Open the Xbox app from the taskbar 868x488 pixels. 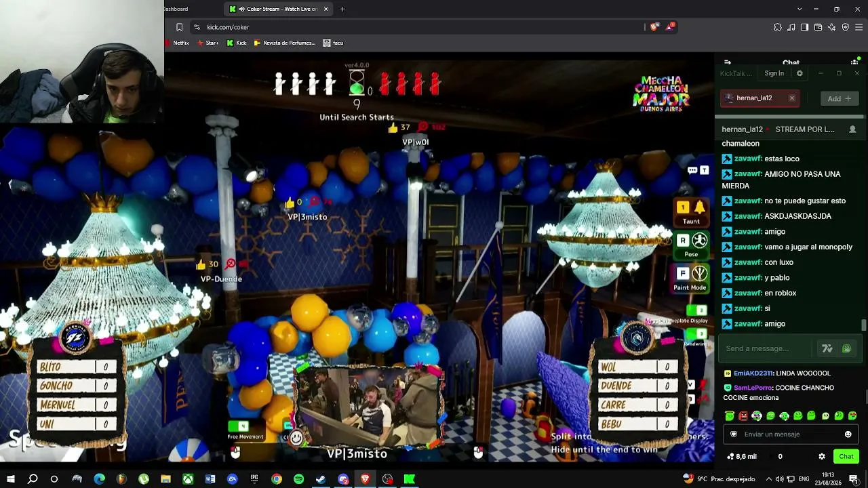tap(188, 479)
